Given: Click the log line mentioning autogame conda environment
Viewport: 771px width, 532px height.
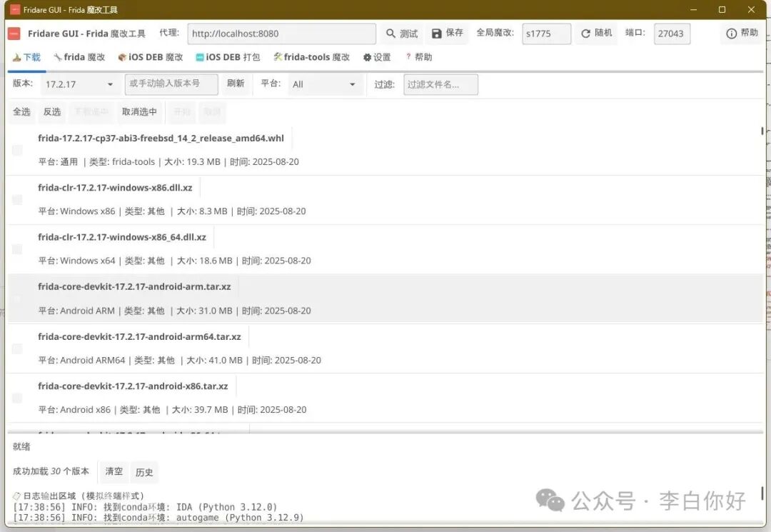Looking at the screenshot, I should (158, 517).
